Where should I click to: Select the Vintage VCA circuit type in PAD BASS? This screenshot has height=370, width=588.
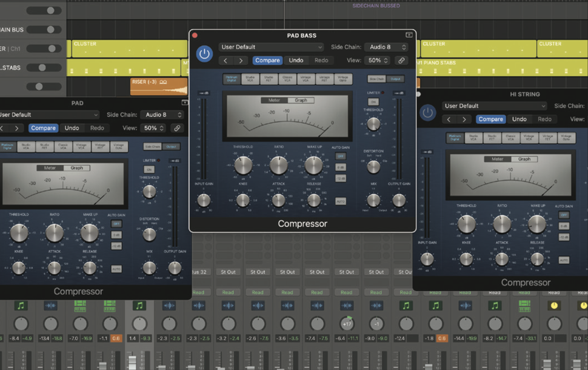tap(305, 79)
